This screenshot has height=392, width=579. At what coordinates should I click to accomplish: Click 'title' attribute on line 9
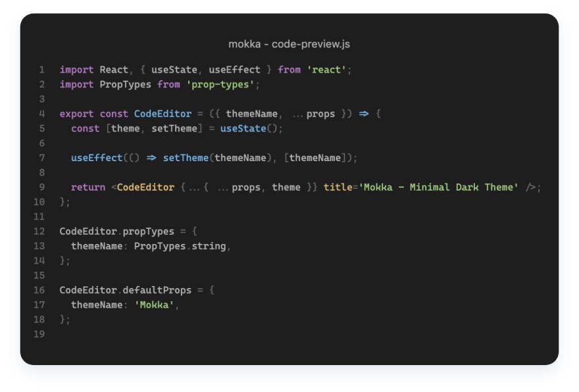point(338,187)
